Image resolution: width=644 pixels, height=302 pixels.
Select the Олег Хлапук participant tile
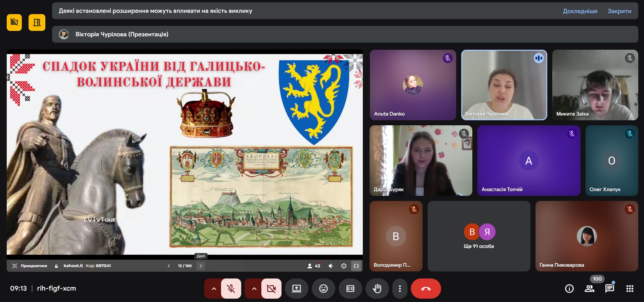[x=612, y=161]
